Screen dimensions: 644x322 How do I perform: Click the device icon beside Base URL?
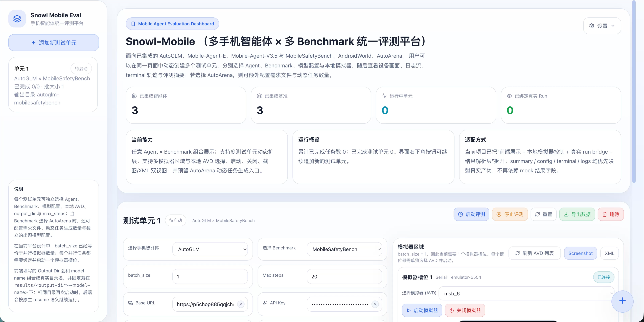click(x=130, y=303)
